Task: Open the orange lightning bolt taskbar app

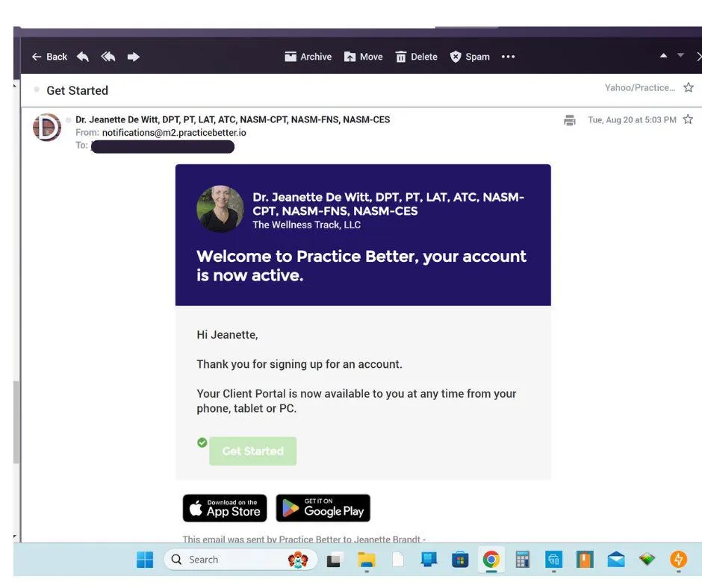Action: (678, 560)
